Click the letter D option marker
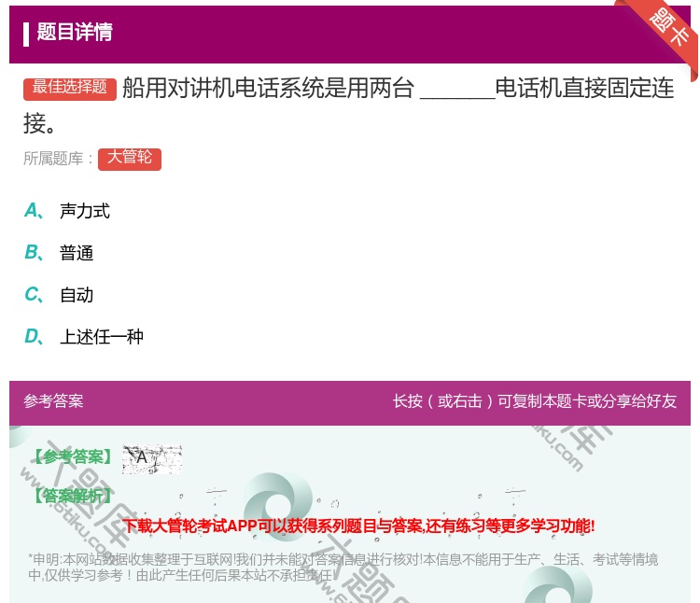The height and width of the screenshot is (603, 700). coord(34,336)
